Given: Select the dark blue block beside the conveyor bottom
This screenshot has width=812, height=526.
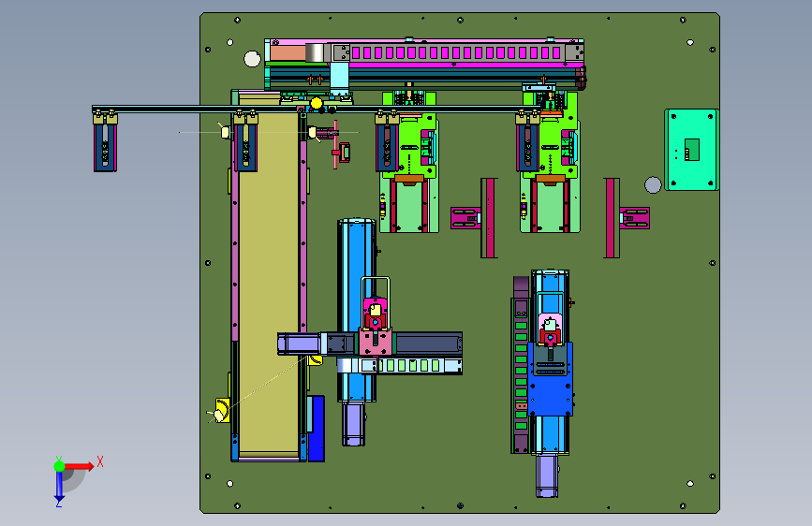Looking at the screenshot, I should (316, 429).
